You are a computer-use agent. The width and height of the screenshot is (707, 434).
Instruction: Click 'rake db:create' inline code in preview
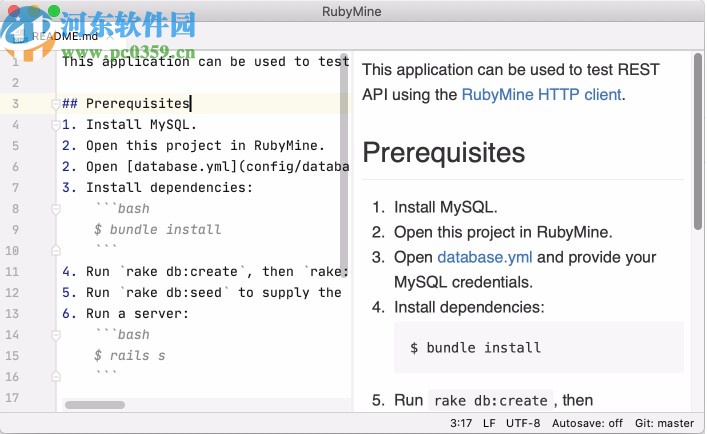click(491, 400)
